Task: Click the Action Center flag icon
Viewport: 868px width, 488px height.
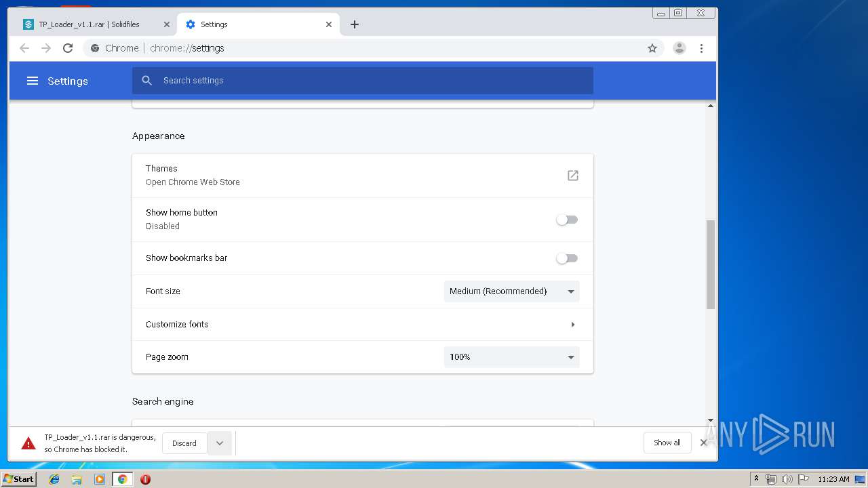Action: (803, 479)
